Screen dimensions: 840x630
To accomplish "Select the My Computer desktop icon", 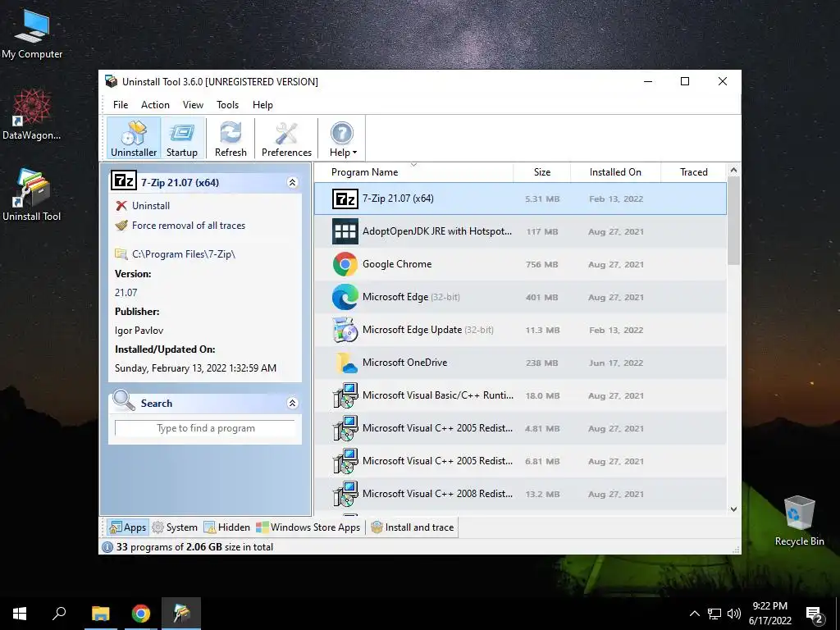I will [x=32, y=34].
